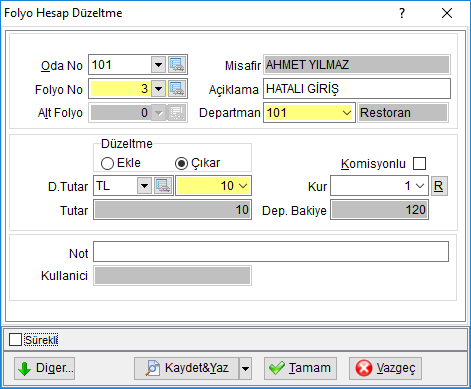Cancel with the Vazgeç button
Screen dimensions: 471x389
(x=385, y=368)
